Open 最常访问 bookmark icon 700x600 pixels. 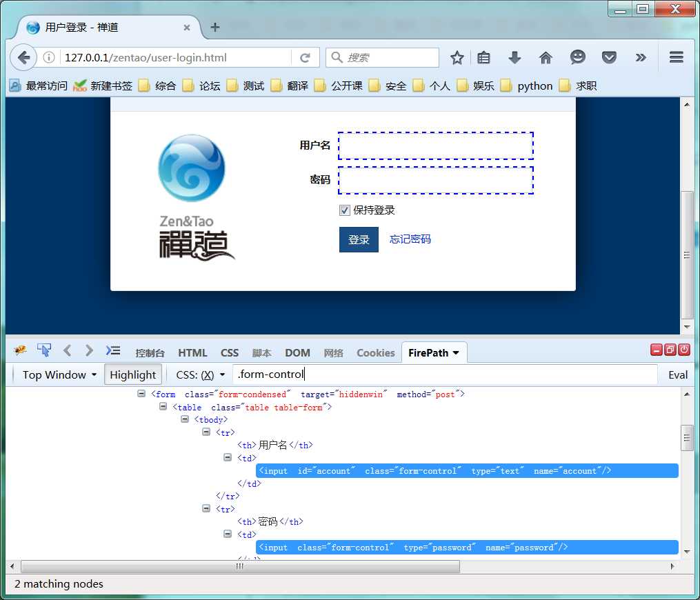tap(14, 86)
